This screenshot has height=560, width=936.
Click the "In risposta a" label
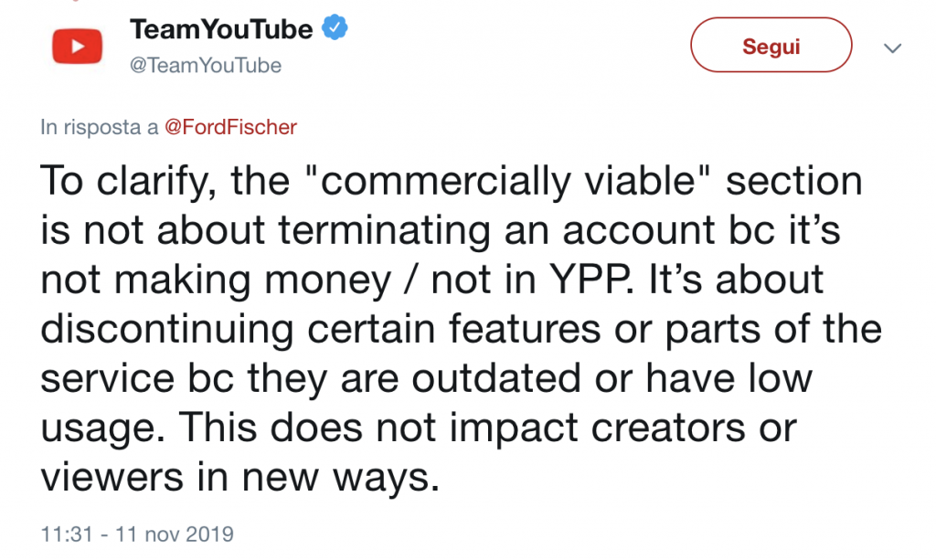(100, 127)
